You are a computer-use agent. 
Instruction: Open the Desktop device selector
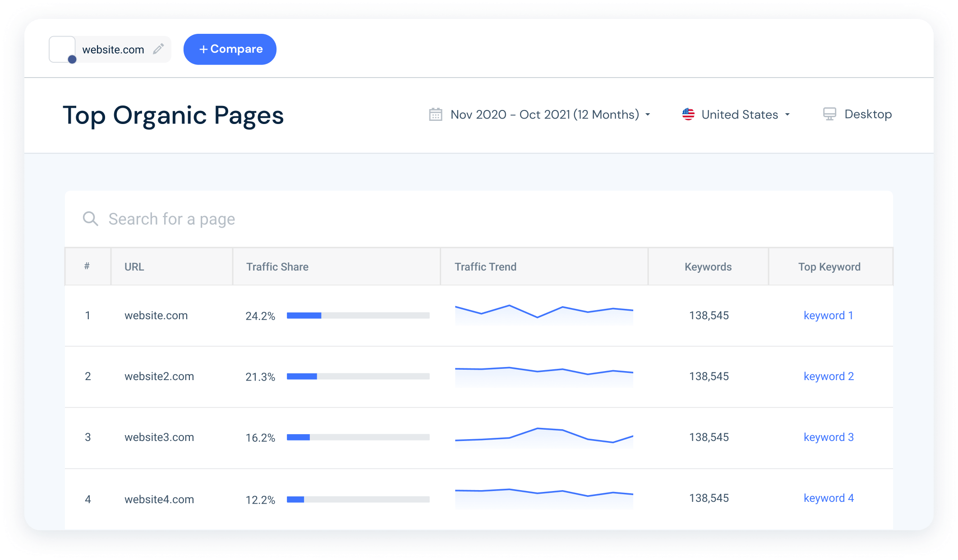tap(867, 114)
